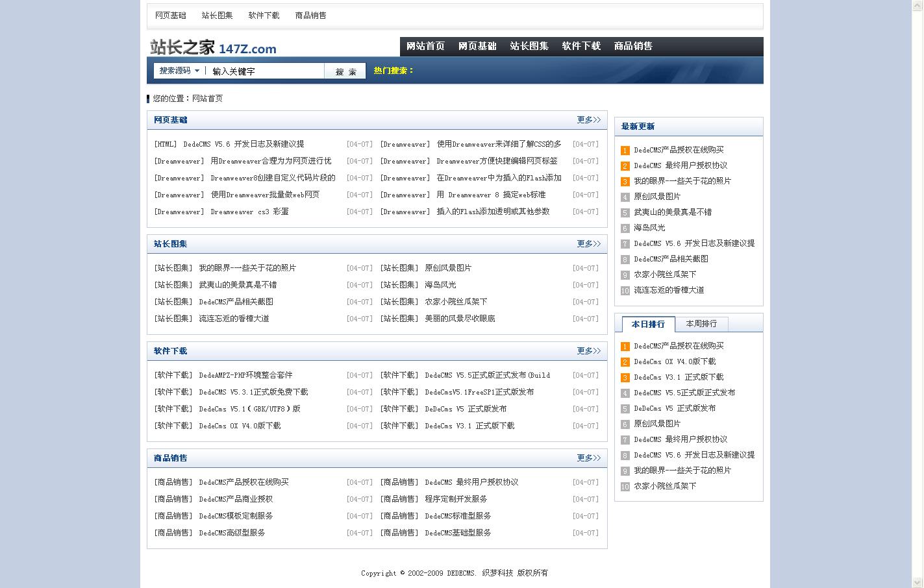The image size is (924, 588).
Task: Open 原创风景图片 in 最新更新 list
Action: point(657,197)
